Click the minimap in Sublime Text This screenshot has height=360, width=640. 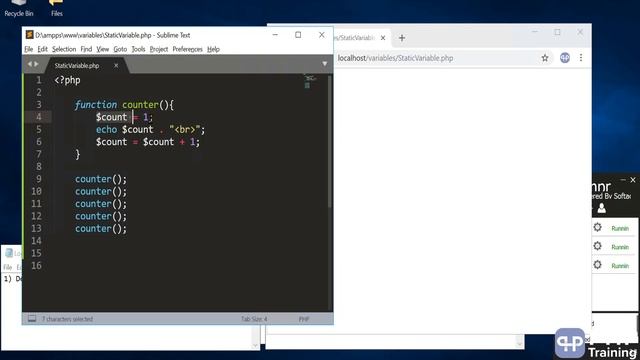click(x=310, y=81)
